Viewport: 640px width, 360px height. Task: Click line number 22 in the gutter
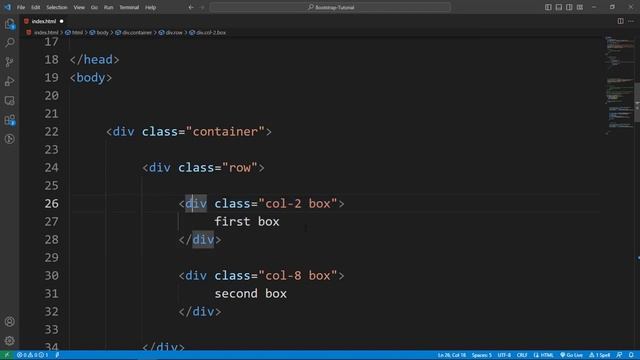click(x=52, y=132)
